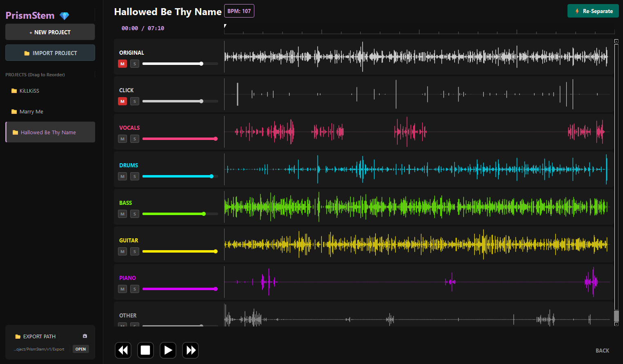This screenshot has width=623, height=364.
Task: Click the Re-Separate button
Action: (x=593, y=11)
